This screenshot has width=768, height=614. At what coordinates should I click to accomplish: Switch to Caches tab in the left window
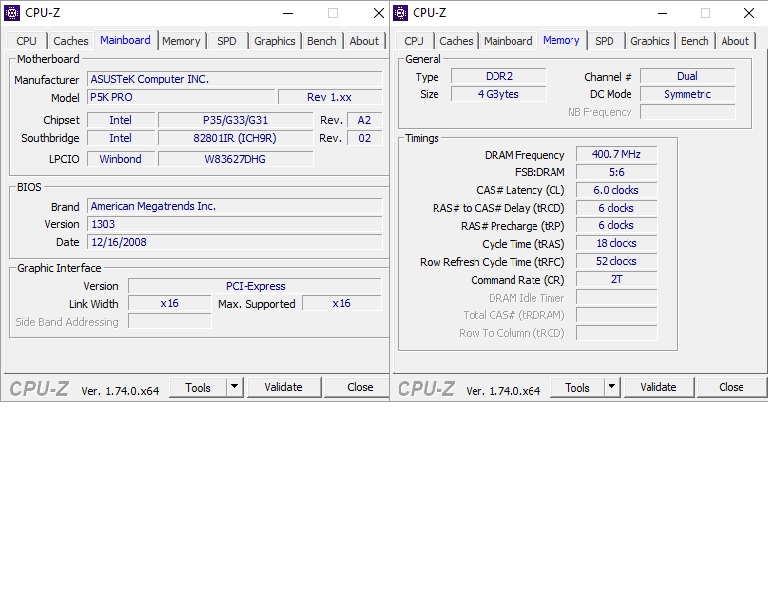[71, 41]
